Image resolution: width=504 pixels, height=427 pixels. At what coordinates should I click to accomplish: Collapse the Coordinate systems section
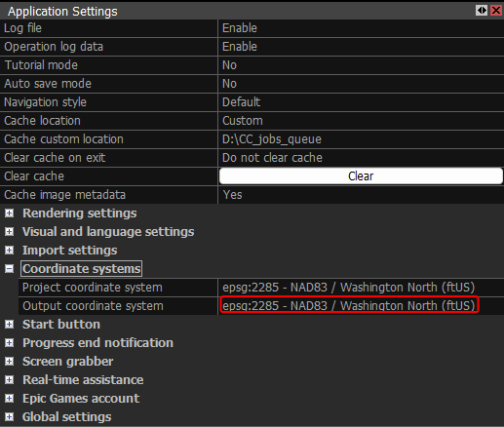click(9, 269)
